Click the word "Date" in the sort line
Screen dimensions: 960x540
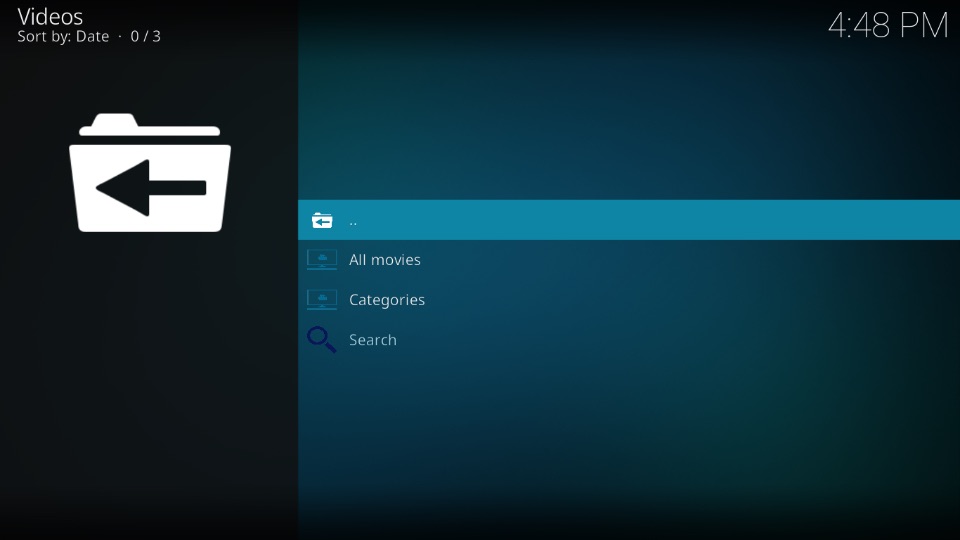pos(93,37)
